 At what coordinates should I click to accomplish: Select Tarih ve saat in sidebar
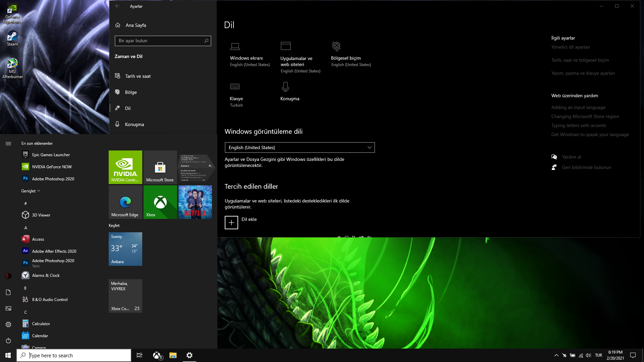coord(138,76)
